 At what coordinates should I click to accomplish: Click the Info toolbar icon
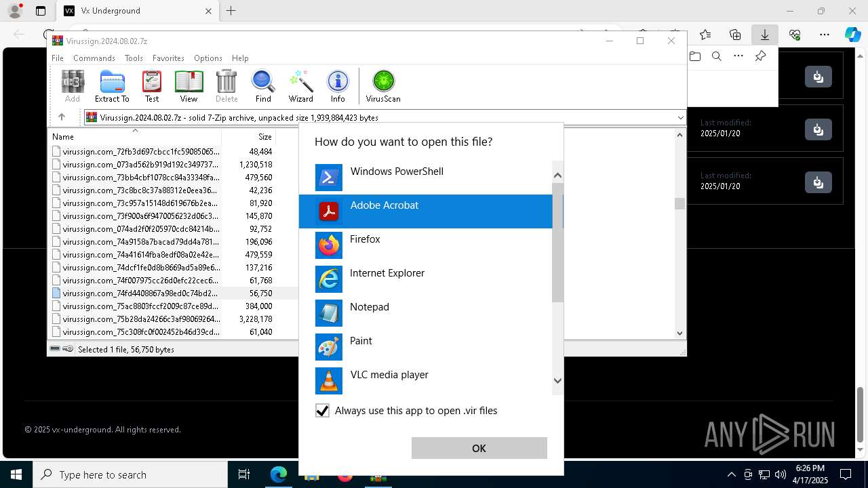338,86
